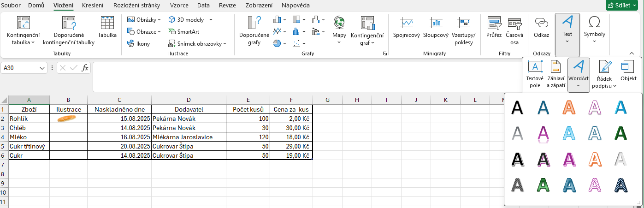Insert a Vzestupy/poklesy sparkline

463,30
